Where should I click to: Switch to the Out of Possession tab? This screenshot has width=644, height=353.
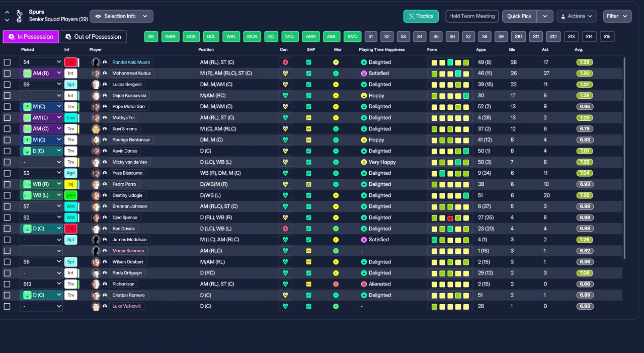pyautogui.click(x=93, y=37)
